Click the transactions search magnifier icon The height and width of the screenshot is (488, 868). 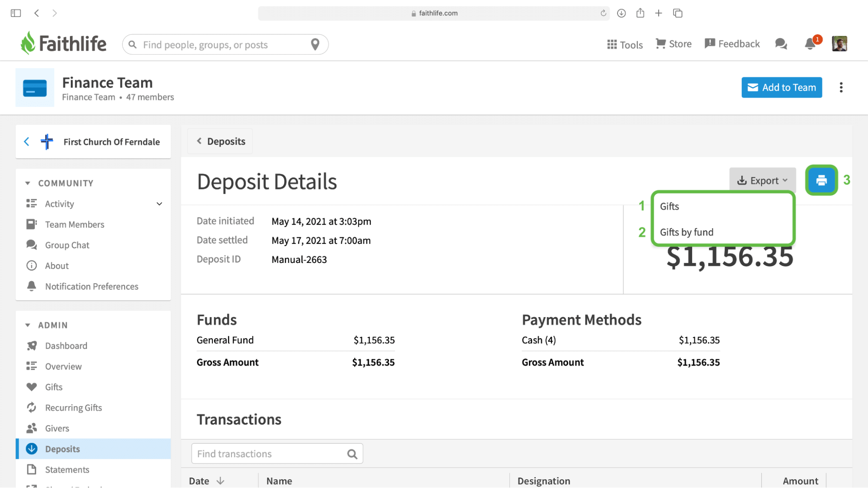click(352, 454)
